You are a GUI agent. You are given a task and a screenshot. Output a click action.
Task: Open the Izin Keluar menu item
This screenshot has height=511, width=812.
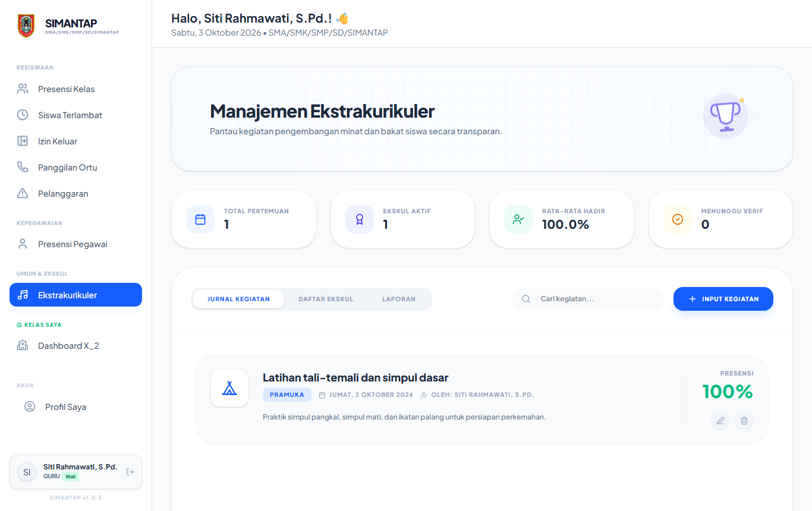point(75,141)
